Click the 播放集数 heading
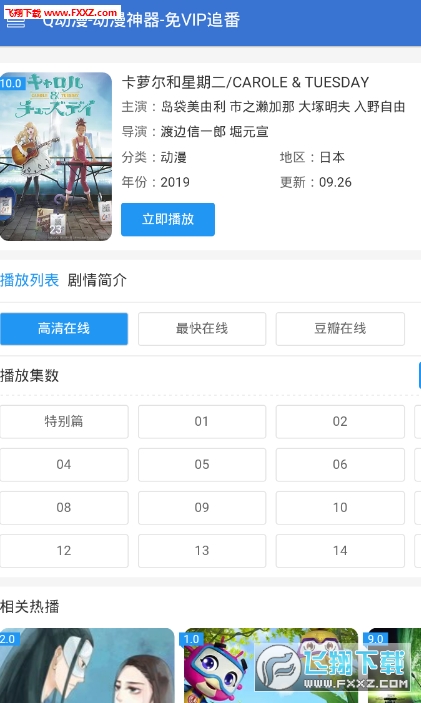 30,375
